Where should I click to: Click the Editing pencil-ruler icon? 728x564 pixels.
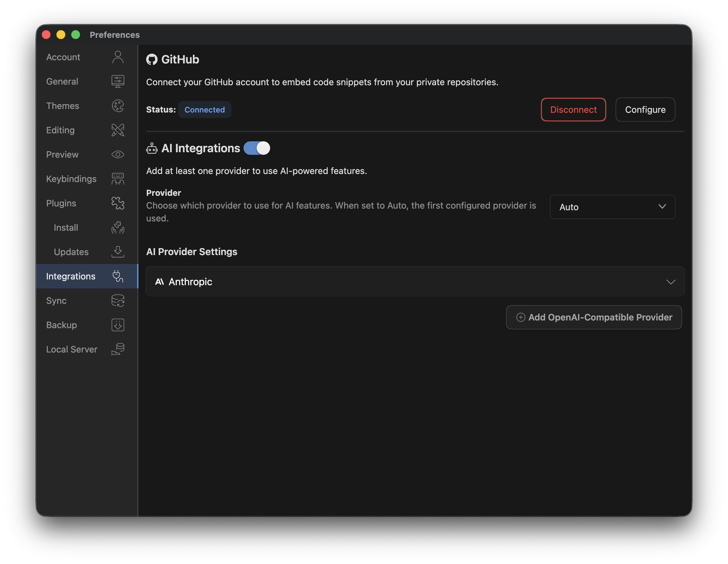pos(118,130)
